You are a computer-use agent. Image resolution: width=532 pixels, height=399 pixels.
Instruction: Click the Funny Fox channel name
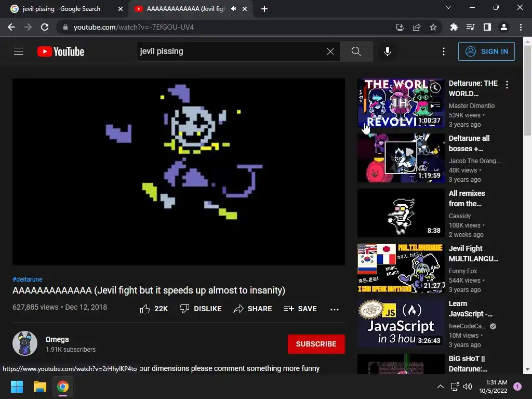click(x=463, y=271)
